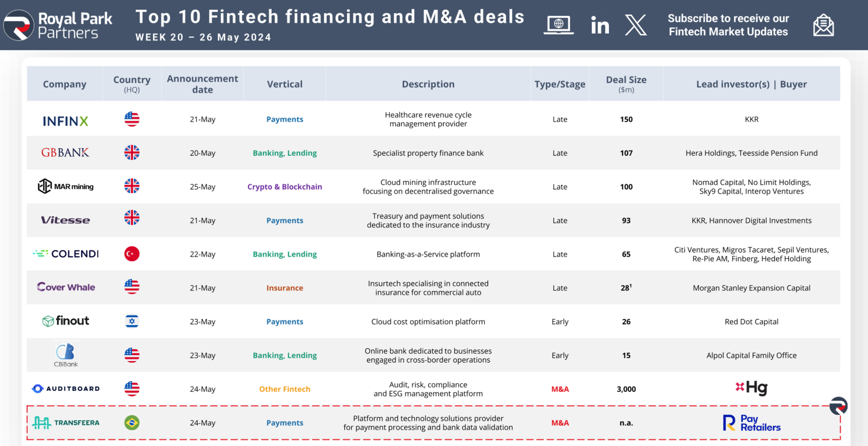The image size is (868, 446).
Task: Click the Transfeera company logo
Action: (66, 423)
